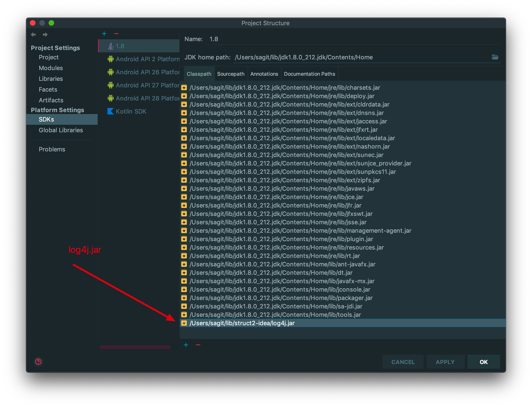532x407 pixels.
Task: Click the Android API 26 Platform icon
Action: (x=111, y=72)
